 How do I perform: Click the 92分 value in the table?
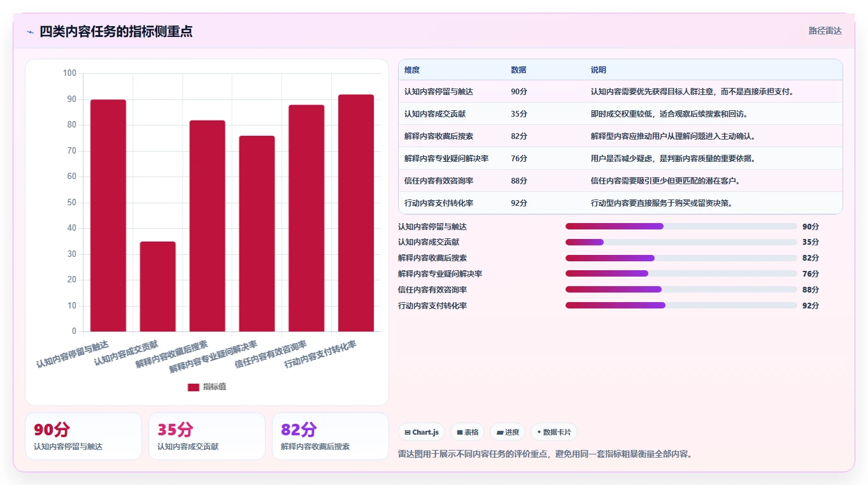(519, 203)
